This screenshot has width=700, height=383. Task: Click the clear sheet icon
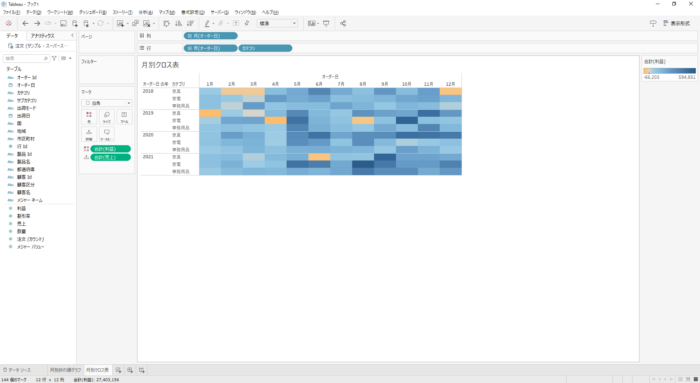coord(146,23)
